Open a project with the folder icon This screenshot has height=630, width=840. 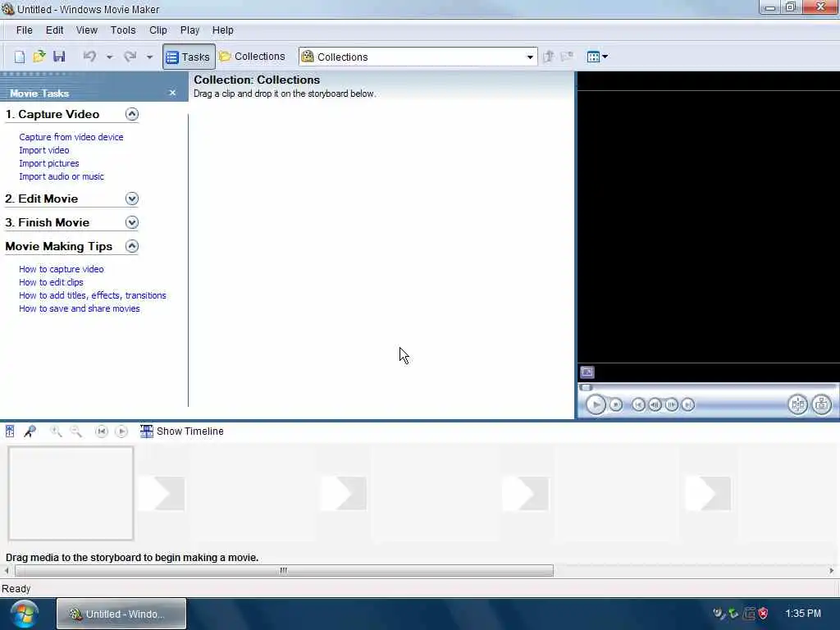coord(39,57)
